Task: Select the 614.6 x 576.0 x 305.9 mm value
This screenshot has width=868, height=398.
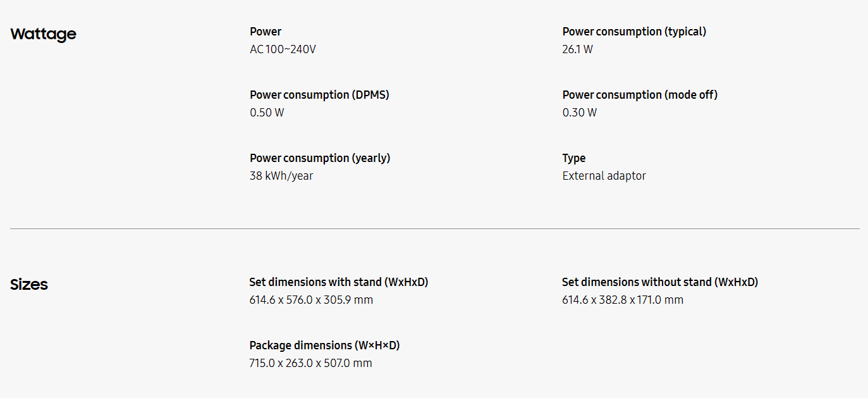Action: (311, 300)
